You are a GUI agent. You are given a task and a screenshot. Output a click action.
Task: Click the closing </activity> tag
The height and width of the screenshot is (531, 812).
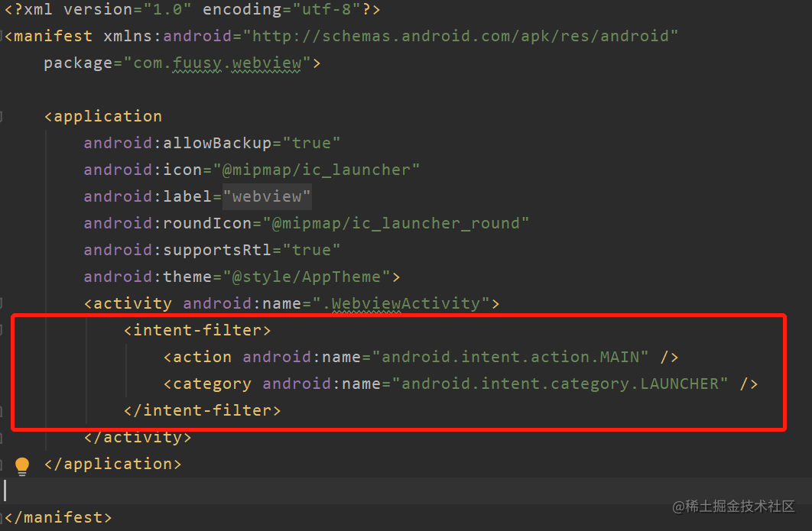pyautogui.click(x=138, y=437)
